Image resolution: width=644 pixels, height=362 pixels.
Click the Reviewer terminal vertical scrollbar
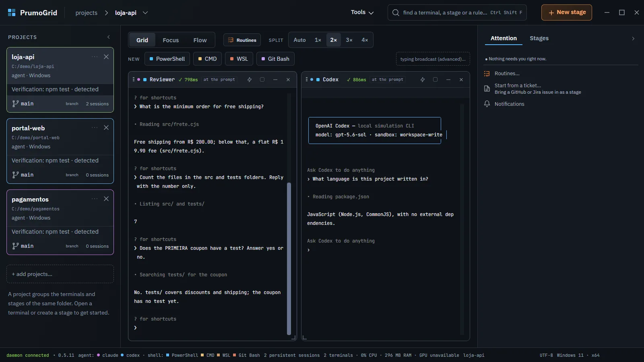(289, 258)
